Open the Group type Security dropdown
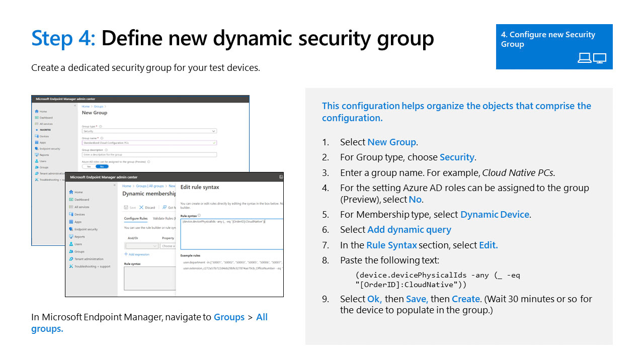644x362 pixels. (x=149, y=131)
